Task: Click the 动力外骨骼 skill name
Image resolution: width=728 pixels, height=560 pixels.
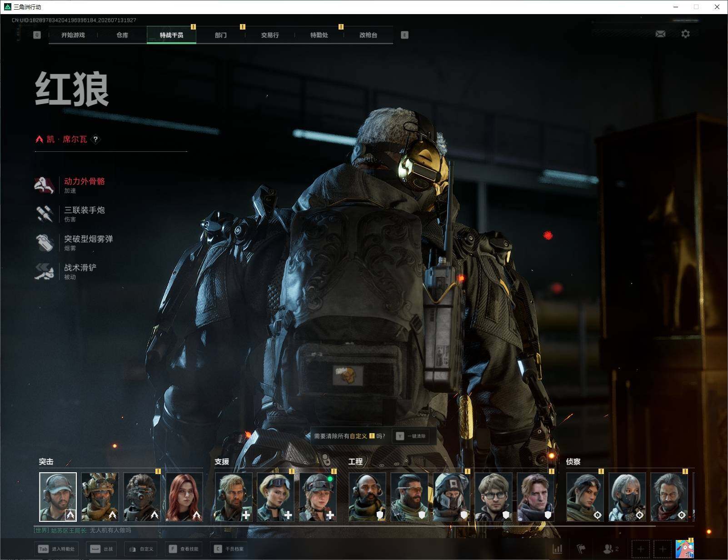Action: 85,181
